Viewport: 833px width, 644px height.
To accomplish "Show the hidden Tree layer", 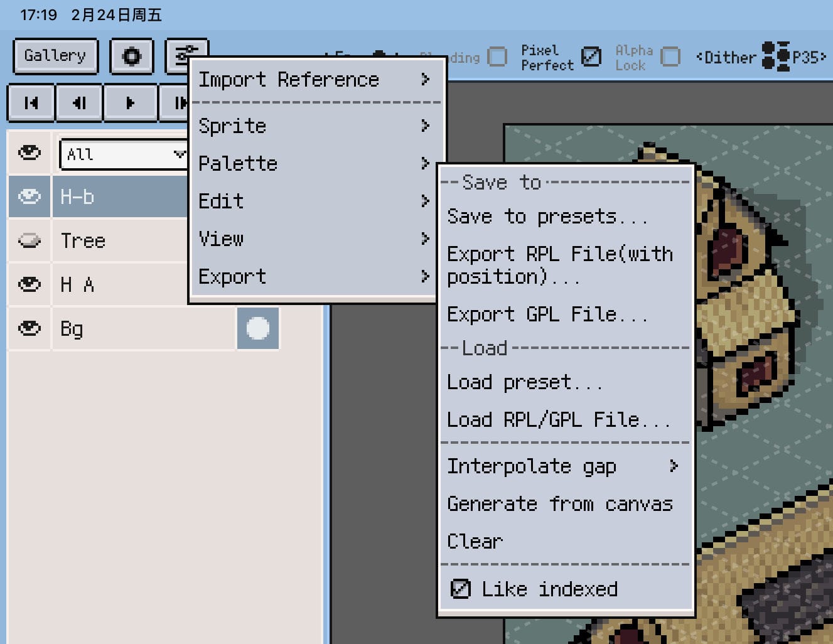I will point(28,240).
